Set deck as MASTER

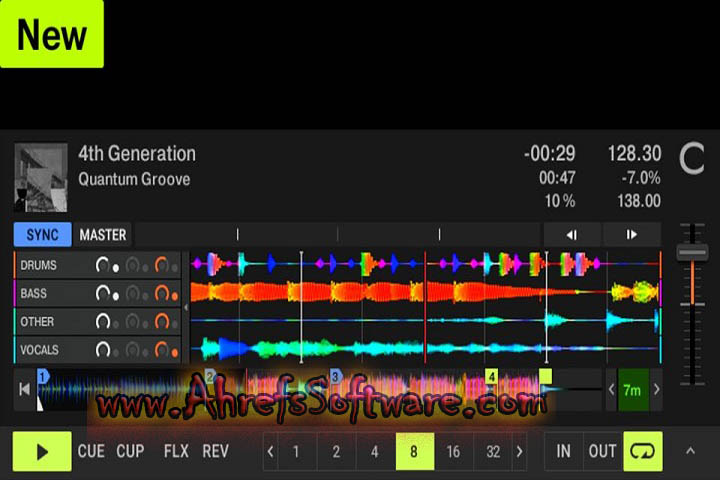103,235
